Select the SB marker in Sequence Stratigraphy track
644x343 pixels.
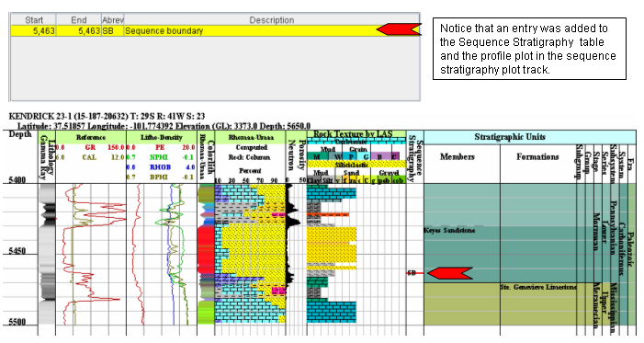tap(412, 273)
